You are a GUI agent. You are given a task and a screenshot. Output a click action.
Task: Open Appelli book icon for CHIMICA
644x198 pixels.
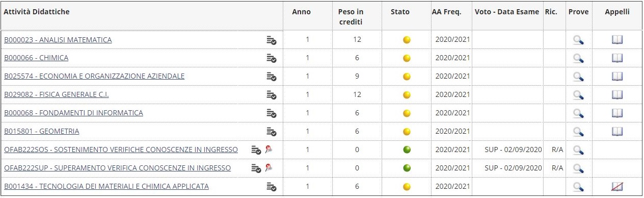(x=618, y=58)
